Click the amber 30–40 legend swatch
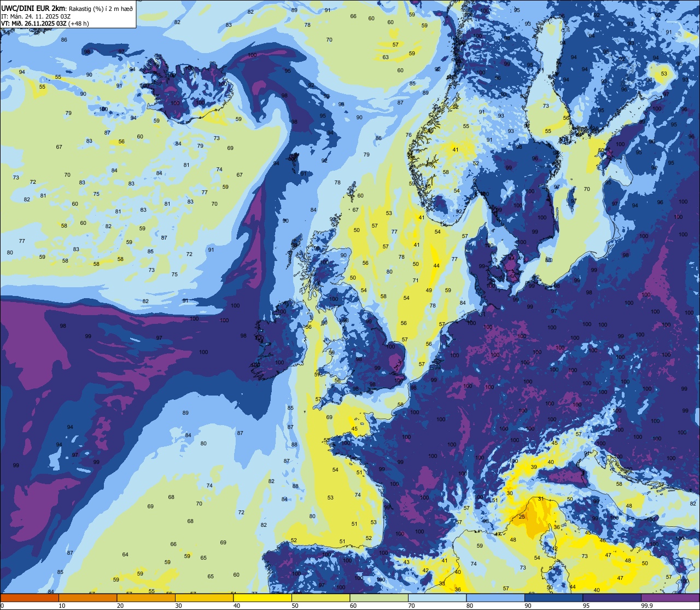Viewport: 700px width, 610px height. [204, 597]
